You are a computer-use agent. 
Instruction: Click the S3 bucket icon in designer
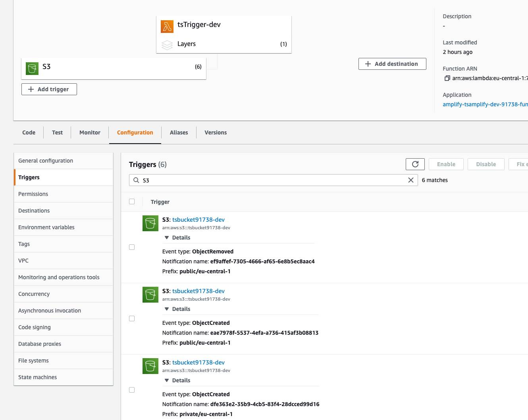32,68
